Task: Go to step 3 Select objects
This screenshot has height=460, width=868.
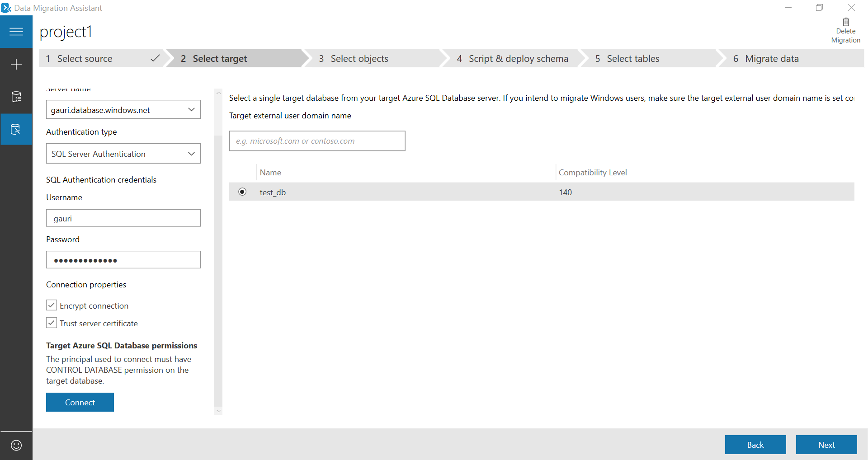Action: (374, 59)
